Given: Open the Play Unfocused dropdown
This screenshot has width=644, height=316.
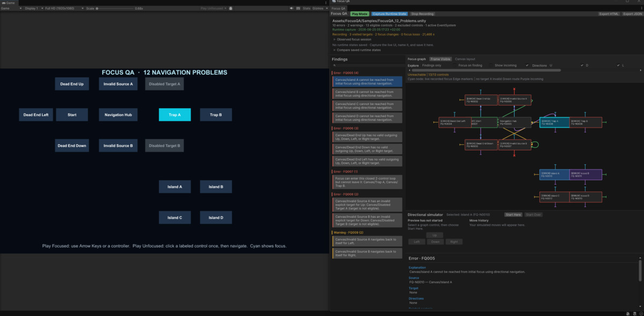Looking at the screenshot, I should 213,9.
